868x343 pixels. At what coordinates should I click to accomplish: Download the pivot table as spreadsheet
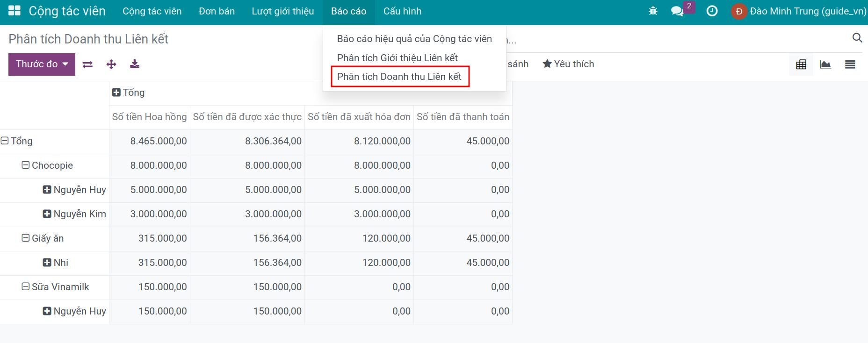[135, 64]
